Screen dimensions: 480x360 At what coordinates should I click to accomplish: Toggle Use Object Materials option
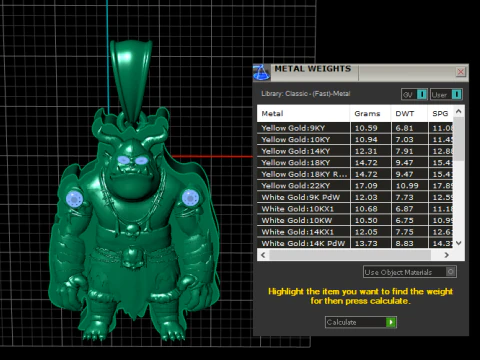(x=410, y=272)
